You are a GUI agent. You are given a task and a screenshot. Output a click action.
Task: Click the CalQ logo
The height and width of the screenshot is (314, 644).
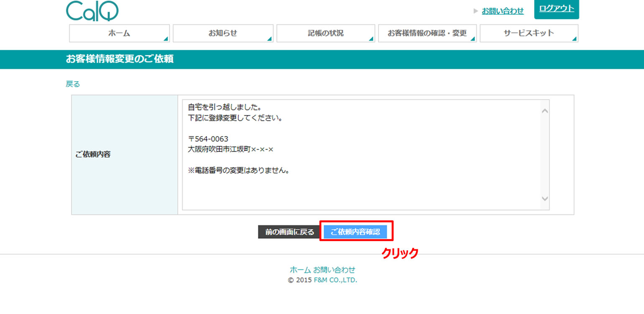[92, 10]
